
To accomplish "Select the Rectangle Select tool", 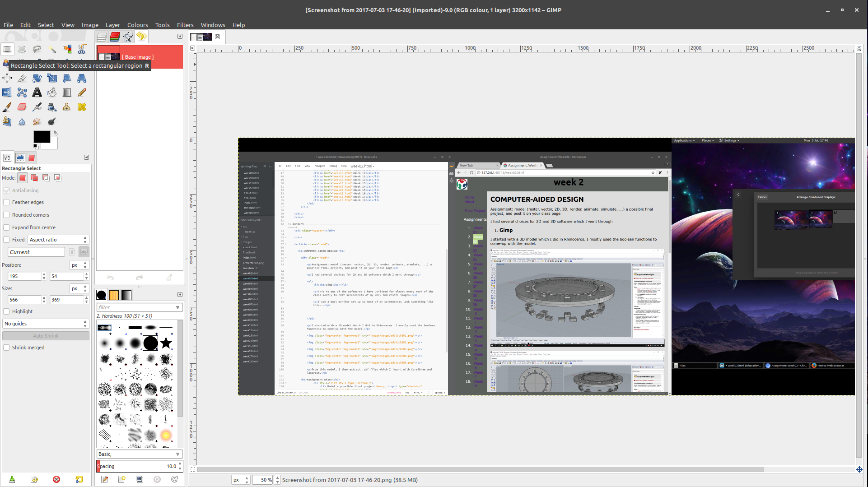I will pos(7,49).
